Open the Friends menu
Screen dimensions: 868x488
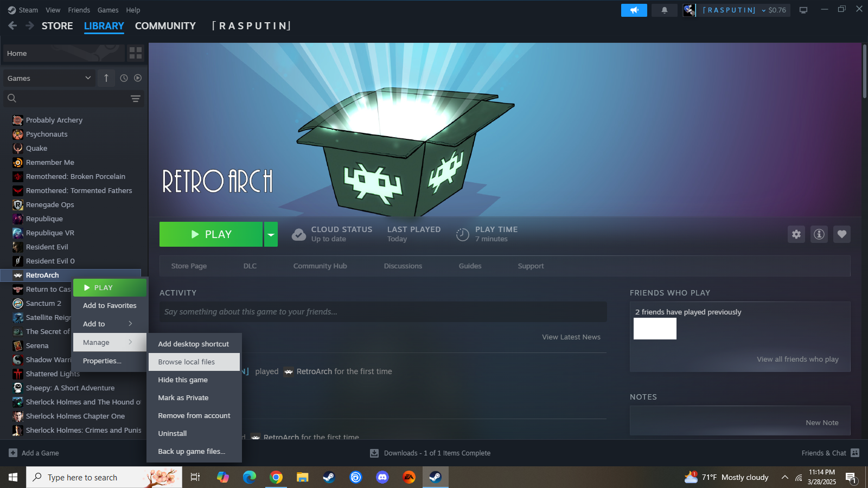pos(79,10)
